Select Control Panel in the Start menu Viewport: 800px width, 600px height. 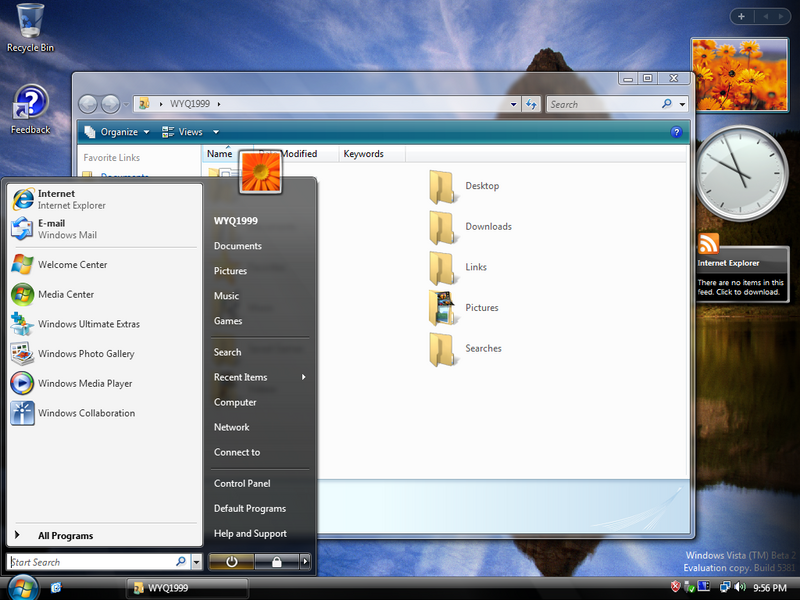242,483
